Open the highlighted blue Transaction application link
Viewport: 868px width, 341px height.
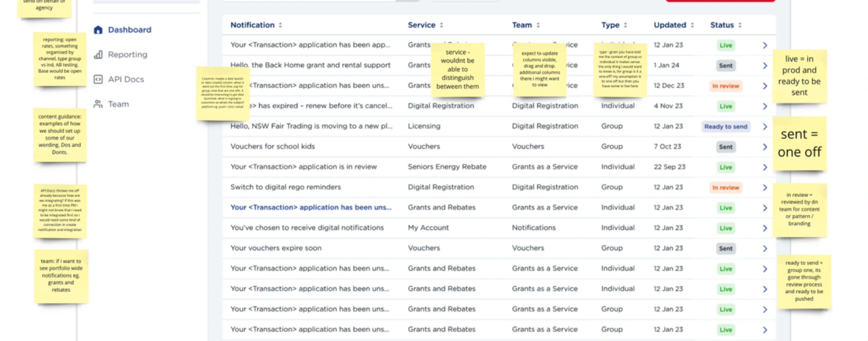pyautogui.click(x=311, y=207)
